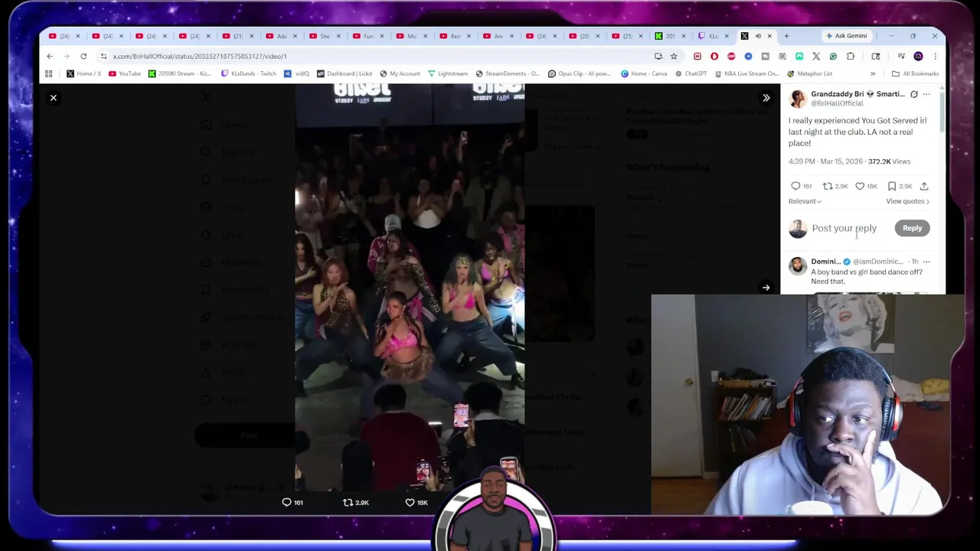
Task: Mute the tab using the speaker icon
Action: coord(758,36)
